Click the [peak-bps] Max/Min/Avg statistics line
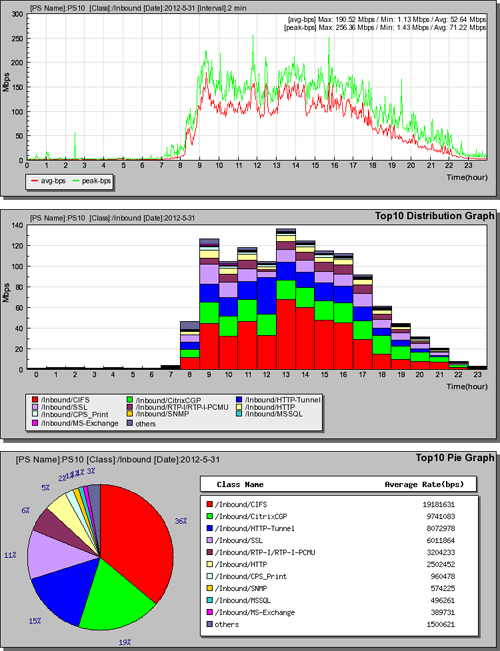 [x=385, y=27]
